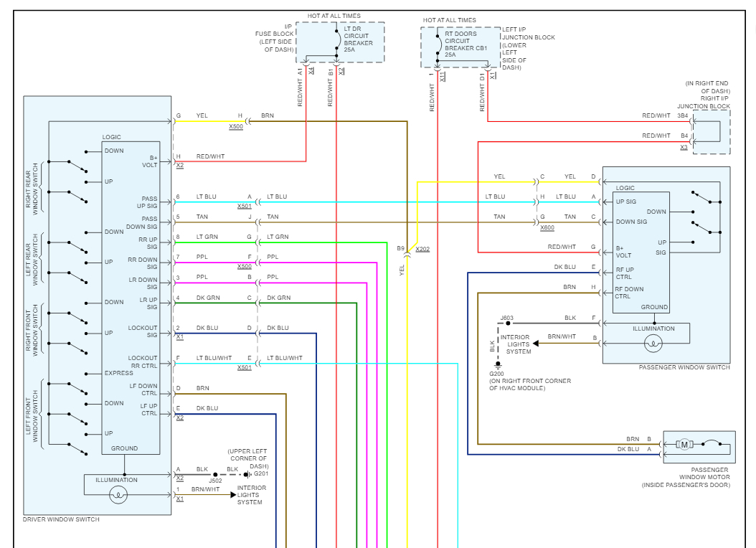Click the LR DOWN SIG pin label
This screenshot has height=548, width=756.
point(143,283)
